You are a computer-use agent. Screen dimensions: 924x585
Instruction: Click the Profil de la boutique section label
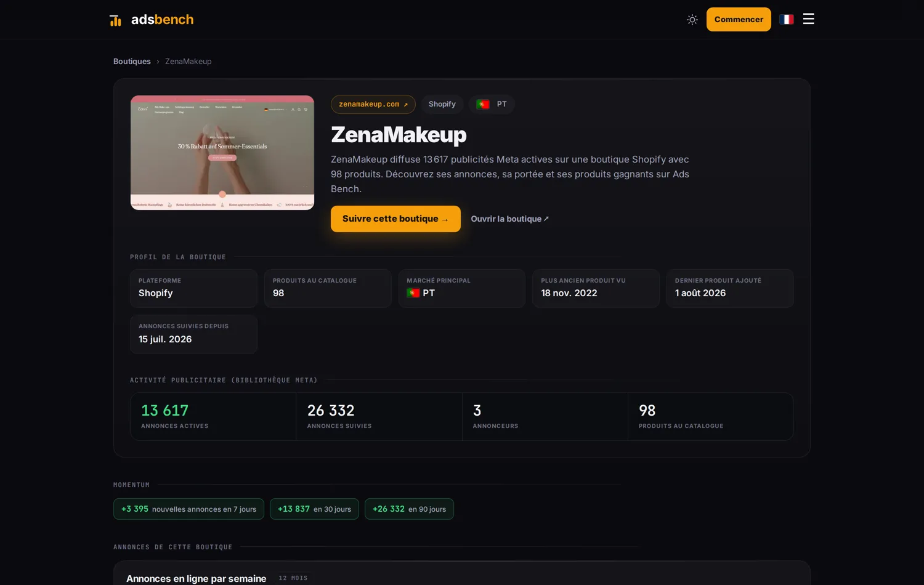coord(178,257)
